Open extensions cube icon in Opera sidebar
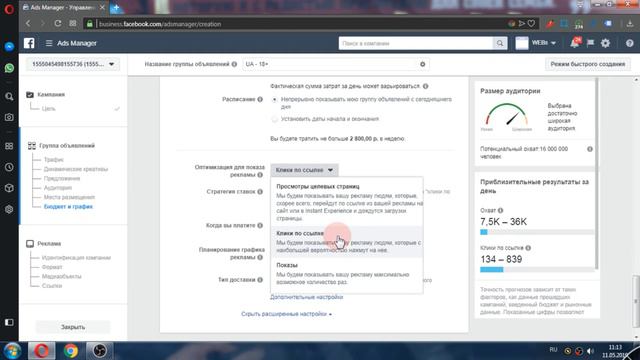The image size is (640, 360). pos(9,188)
